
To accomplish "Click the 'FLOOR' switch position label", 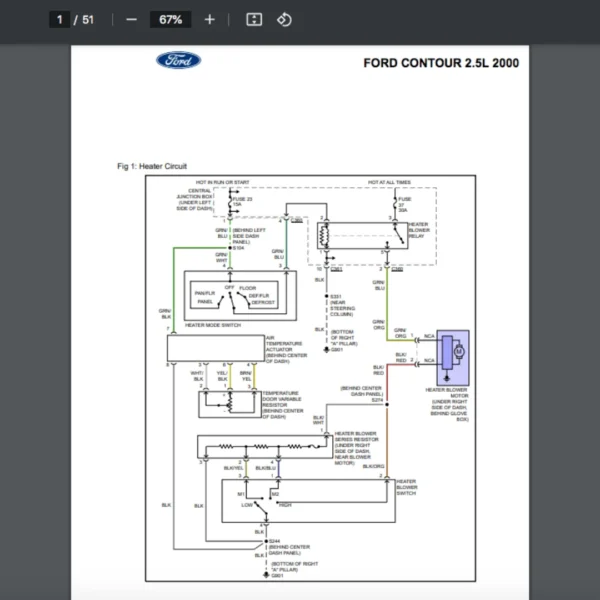I will click(x=248, y=288).
